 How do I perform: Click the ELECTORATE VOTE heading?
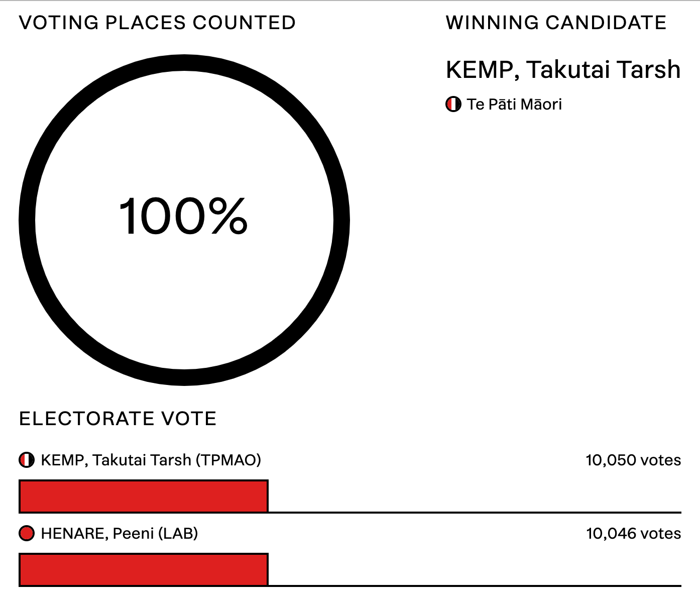coord(118,419)
